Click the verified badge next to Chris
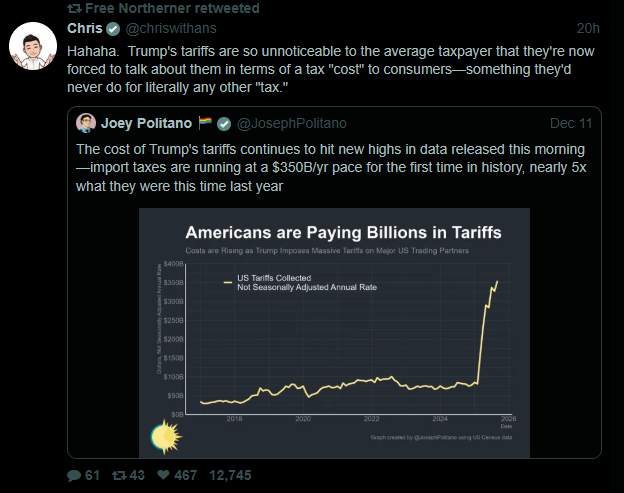 pos(113,28)
